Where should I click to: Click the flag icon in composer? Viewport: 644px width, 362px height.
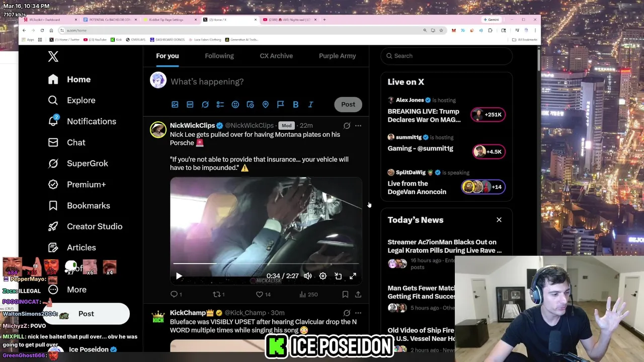click(x=280, y=105)
